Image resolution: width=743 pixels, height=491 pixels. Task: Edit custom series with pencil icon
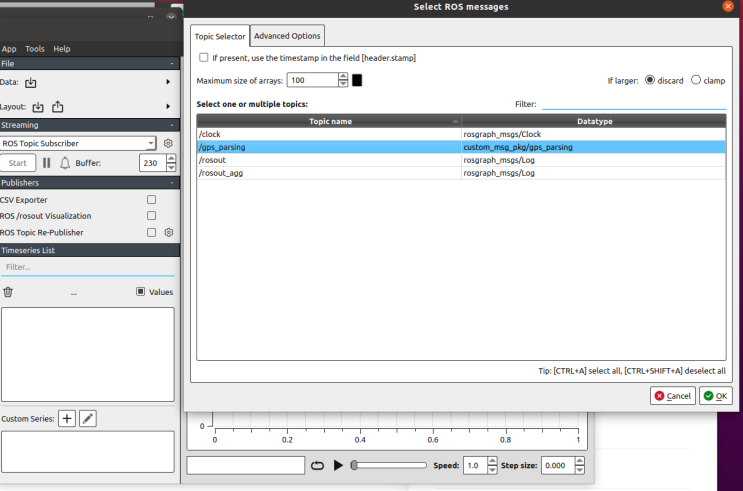tap(88, 418)
